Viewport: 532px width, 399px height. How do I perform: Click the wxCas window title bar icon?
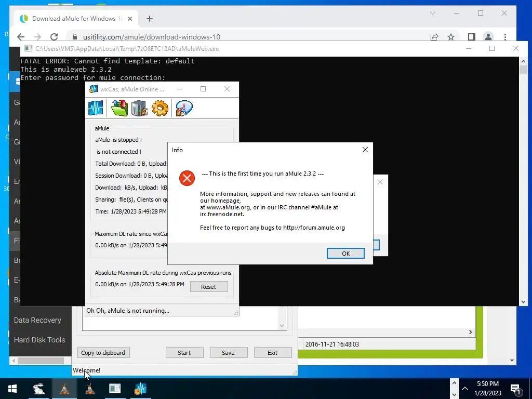tap(93, 89)
